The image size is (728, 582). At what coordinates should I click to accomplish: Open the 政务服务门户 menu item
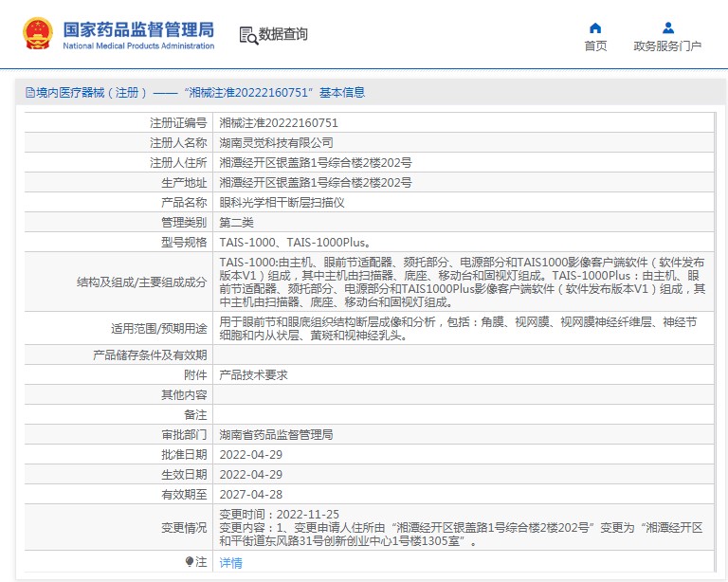tap(667, 45)
